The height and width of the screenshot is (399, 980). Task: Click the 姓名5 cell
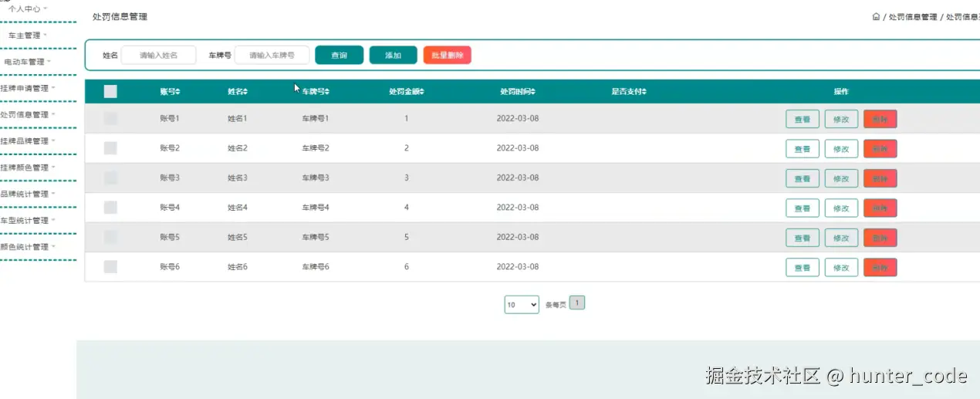pyautogui.click(x=237, y=237)
